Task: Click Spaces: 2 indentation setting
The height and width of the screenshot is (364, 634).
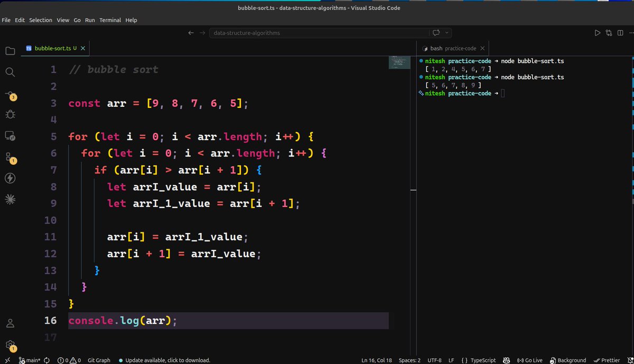Action: (x=409, y=360)
